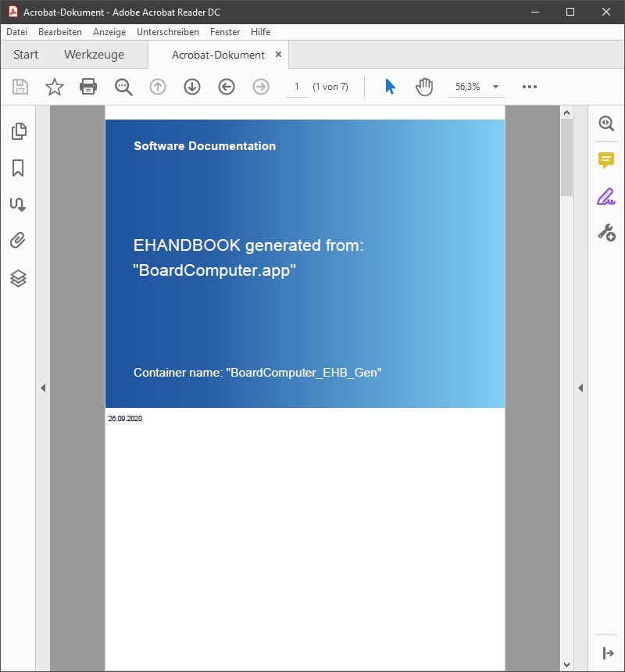
Task: Activate the zoom out magnifier icon
Action: click(123, 87)
